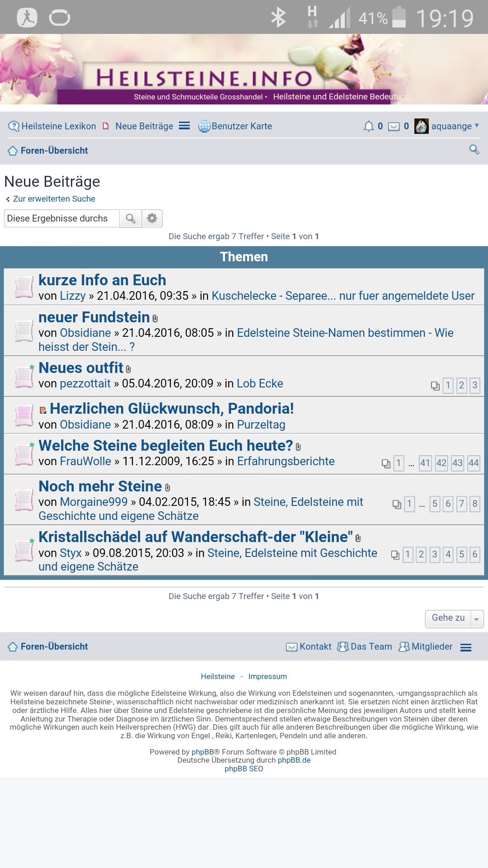Open the Neue Beiträge menu item
488x868 pixels.
(x=144, y=126)
